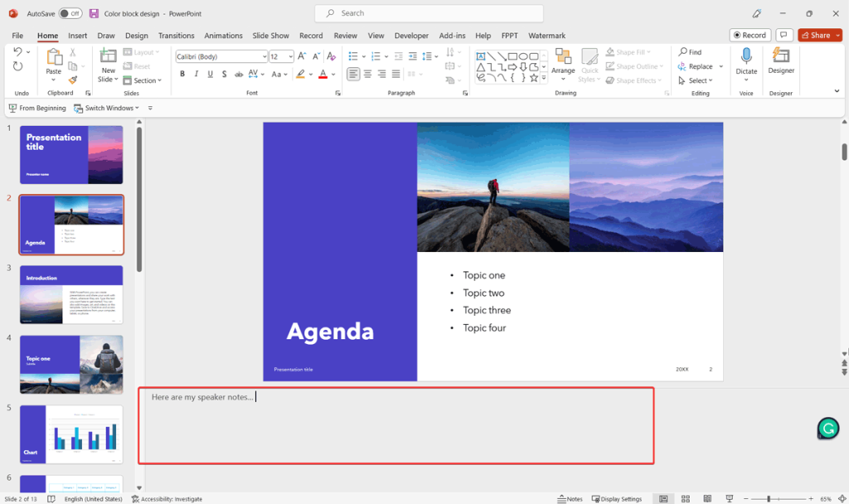This screenshot has width=849, height=504.
Task: Toggle bold formatting
Action: coord(182,74)
